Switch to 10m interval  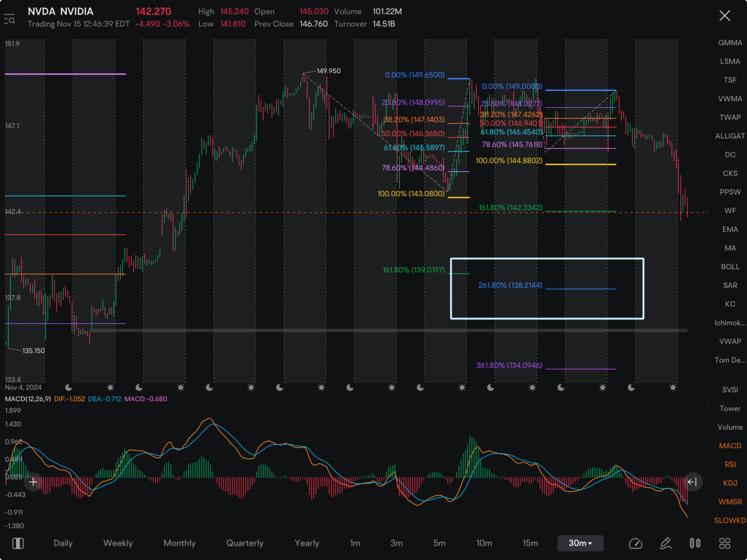click(484, 543)
